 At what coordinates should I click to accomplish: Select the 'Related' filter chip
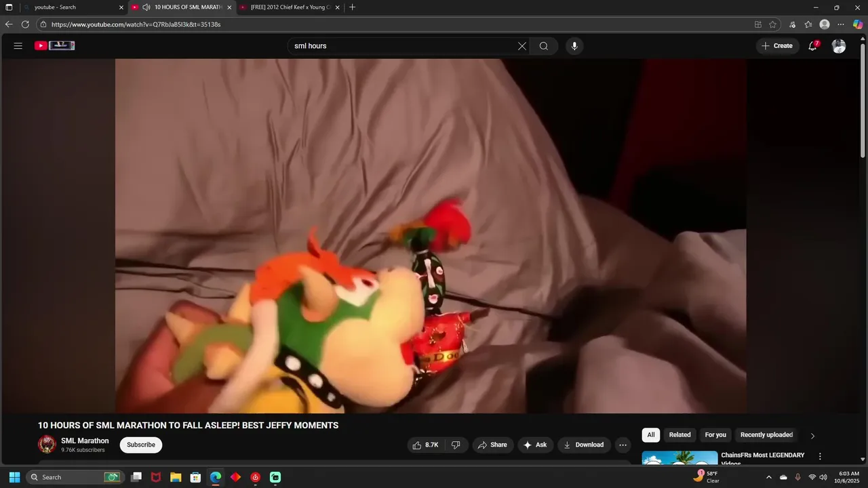click(x=679, y=435)
